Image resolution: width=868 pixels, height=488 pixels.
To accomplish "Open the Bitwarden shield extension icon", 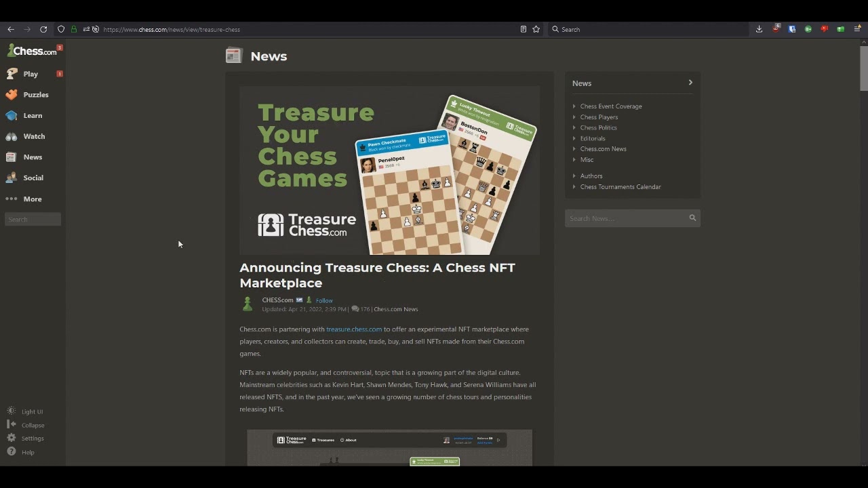I will (792, 29).
